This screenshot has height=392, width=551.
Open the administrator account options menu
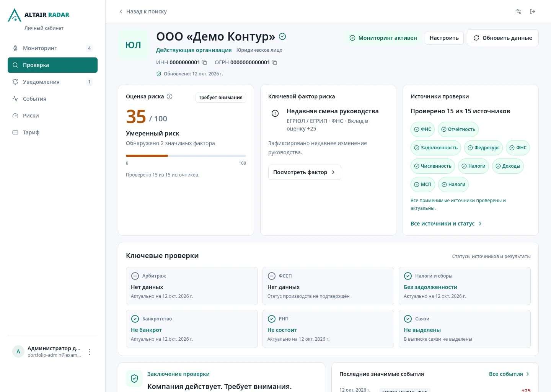(x=90, y=352)
